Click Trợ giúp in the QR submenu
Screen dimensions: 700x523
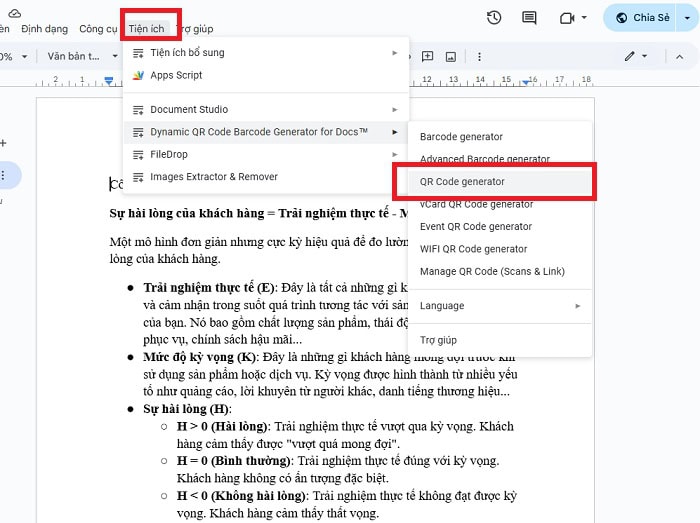tap(500, 340)
